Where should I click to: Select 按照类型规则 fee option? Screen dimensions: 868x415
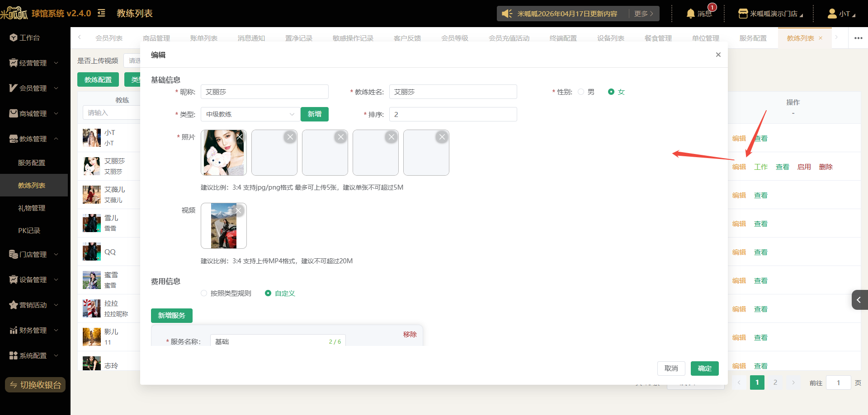(x=204, y=293)
